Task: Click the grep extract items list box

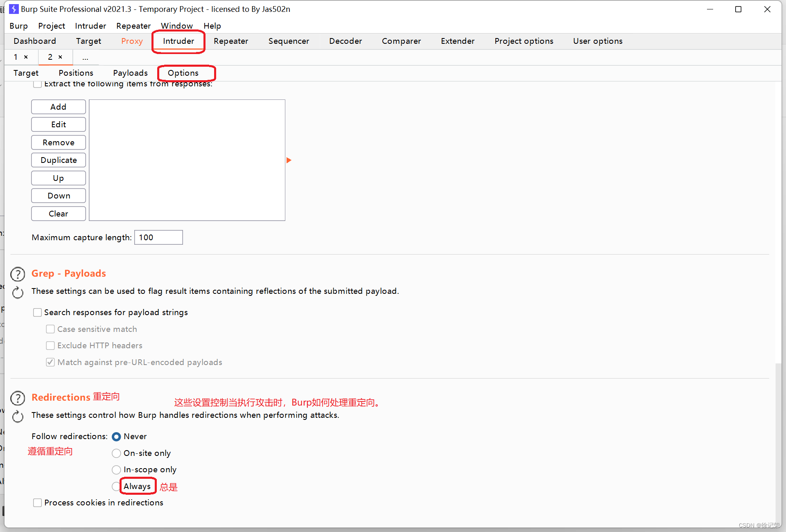Action: click(187, 160)
